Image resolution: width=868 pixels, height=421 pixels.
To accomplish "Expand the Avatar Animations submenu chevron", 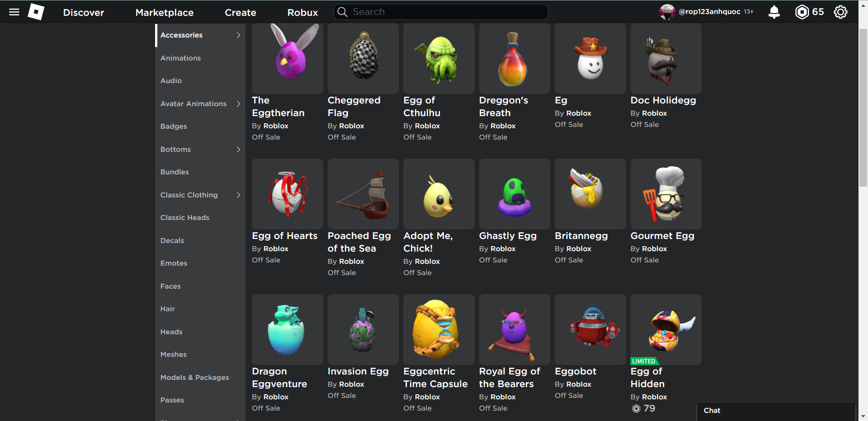I will pyautogui.click(x=238, y=104).
